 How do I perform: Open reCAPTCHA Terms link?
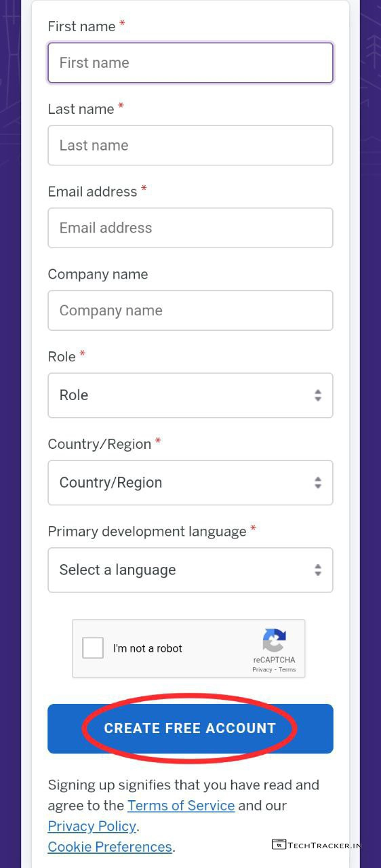point(287,669)
